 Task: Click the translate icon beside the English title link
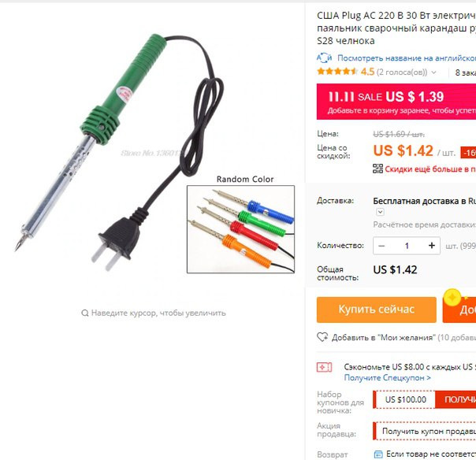coord(324,57)
